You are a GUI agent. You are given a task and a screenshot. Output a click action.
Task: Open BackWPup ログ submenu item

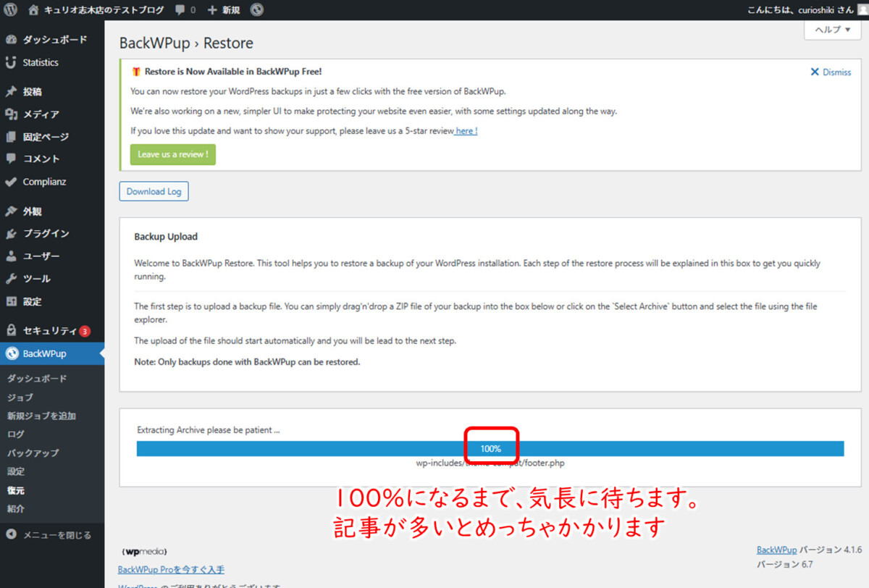point(15,434)
